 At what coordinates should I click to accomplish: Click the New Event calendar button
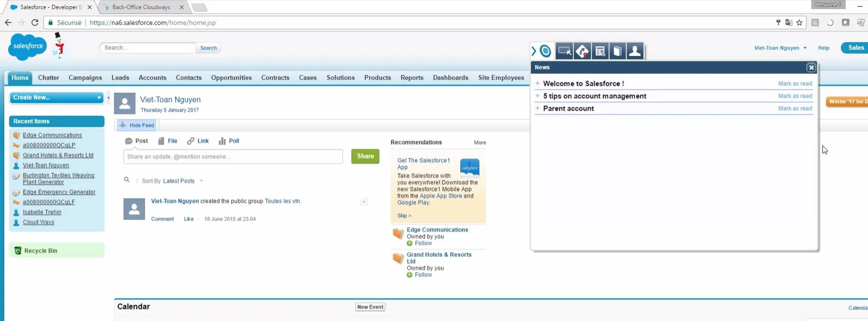coord(370,307)
